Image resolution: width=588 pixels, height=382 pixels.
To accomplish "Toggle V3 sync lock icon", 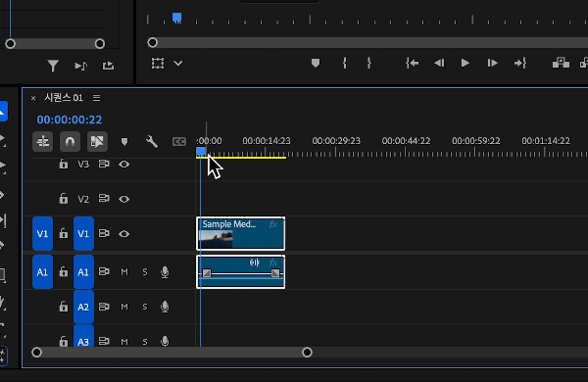I will click(104, 164).
